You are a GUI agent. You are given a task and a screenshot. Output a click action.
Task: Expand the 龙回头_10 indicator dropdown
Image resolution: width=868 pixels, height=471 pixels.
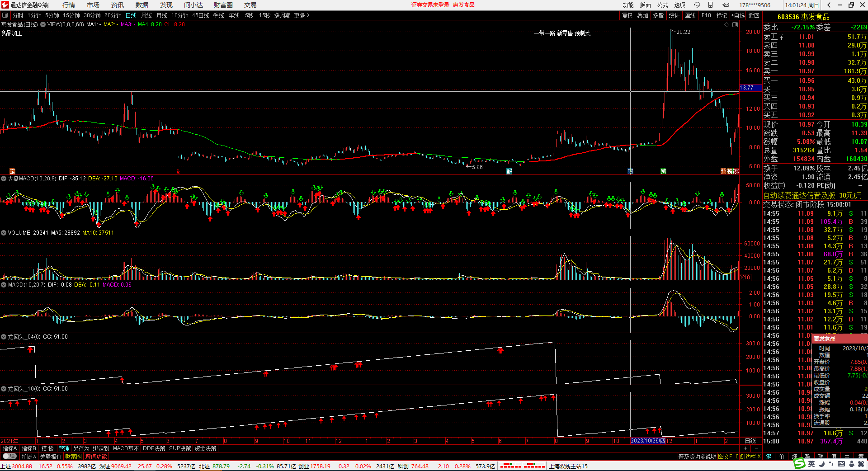pyautogui.click(x=4, y=389)
